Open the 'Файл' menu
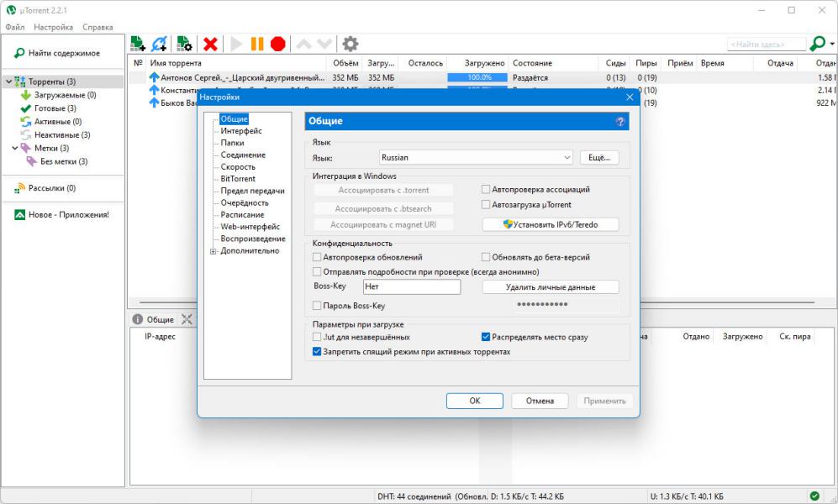Viewport: 838px width, 504px height. coord(15,27)
